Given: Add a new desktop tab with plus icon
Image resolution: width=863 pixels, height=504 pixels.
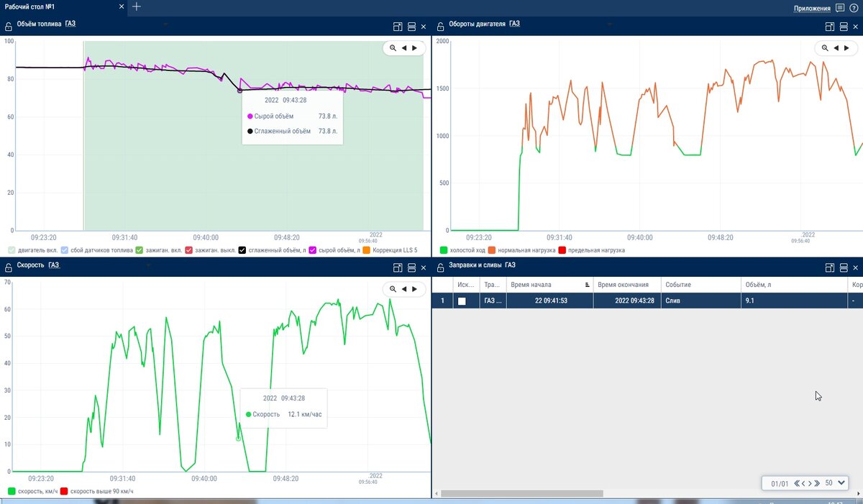Looking at the screenshot, I should 137,6.
